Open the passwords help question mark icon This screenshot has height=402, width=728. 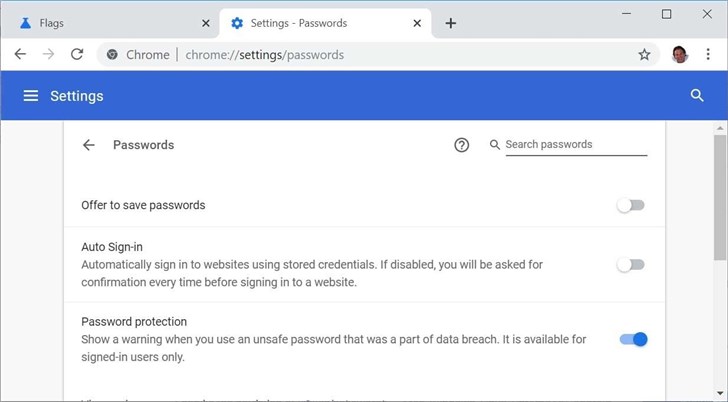(x=461, y=145)
